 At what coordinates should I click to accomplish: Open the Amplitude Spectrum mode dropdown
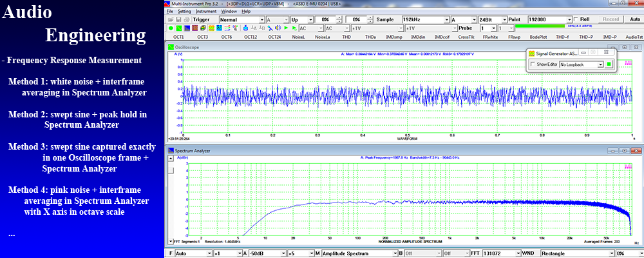[359, 253]
